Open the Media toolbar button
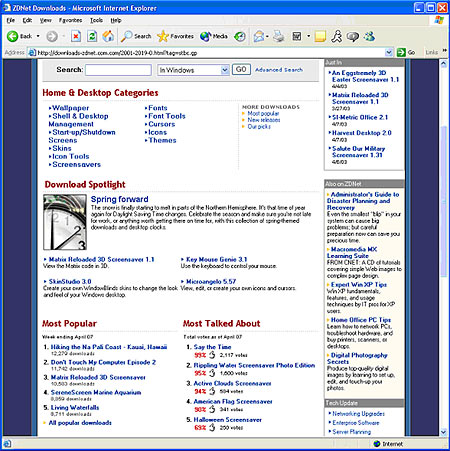 pyautogui.click(x=214, y=36)
